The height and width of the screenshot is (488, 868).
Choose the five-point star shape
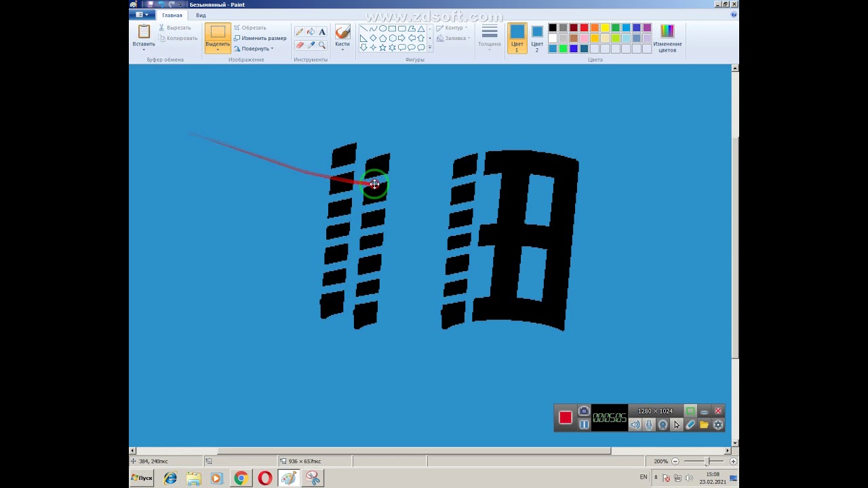coord(382,47)
